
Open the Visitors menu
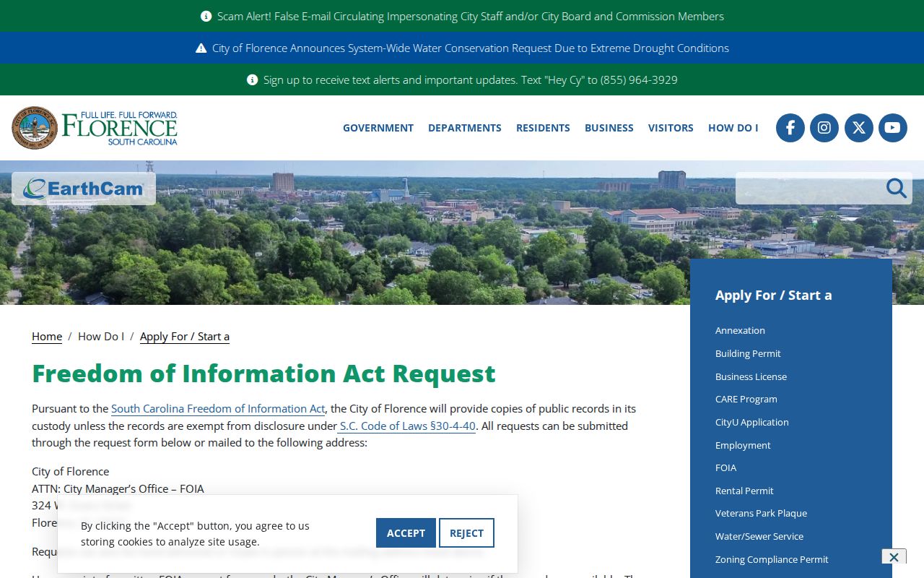tap(671, 128)
